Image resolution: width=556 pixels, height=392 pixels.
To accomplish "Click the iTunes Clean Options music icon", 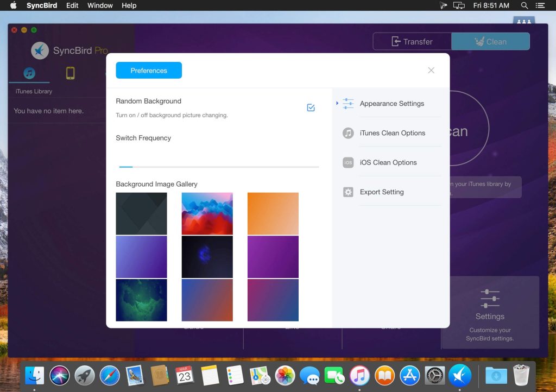I will (348, 133).
